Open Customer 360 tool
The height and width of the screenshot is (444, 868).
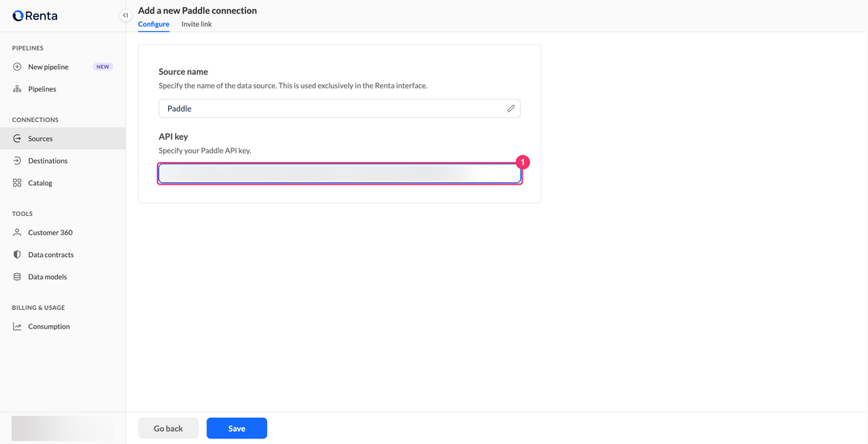63,233
